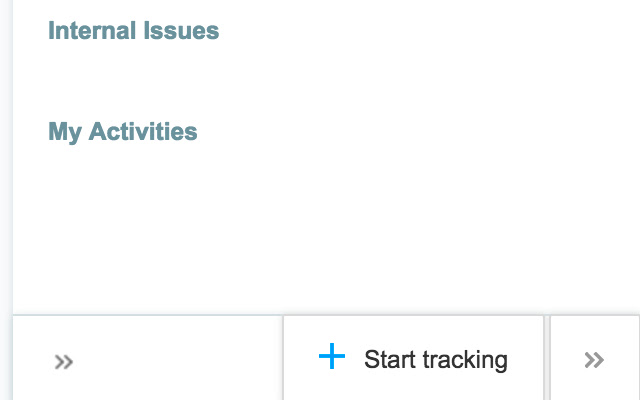Open the Internal Issues section

pos(133,31)
